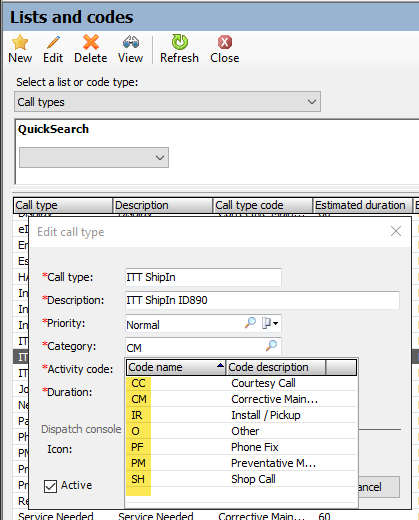Screen dimensions: 419x520
Task: Toggle the Active checkbox
Action: point(50,486)
